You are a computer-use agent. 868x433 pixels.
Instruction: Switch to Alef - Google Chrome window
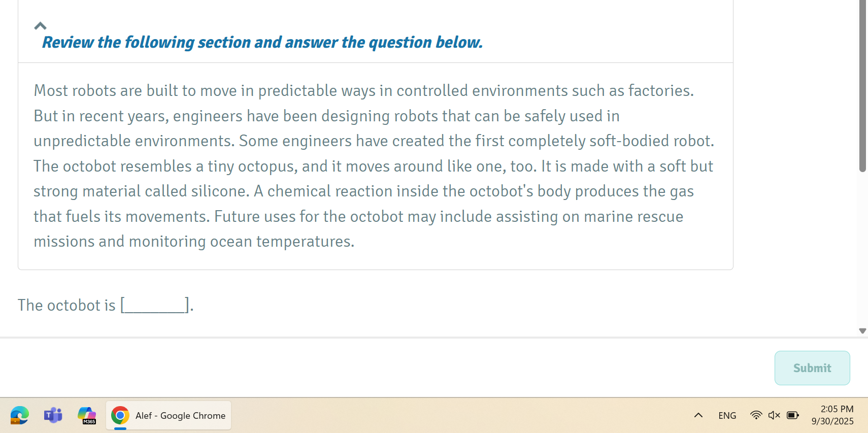click(x=169, y=415)
